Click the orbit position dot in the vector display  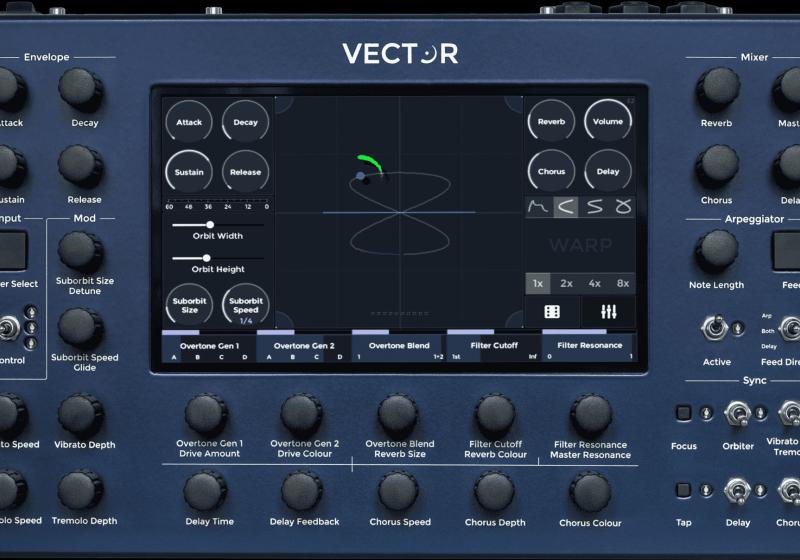click(x=360, y=176)
